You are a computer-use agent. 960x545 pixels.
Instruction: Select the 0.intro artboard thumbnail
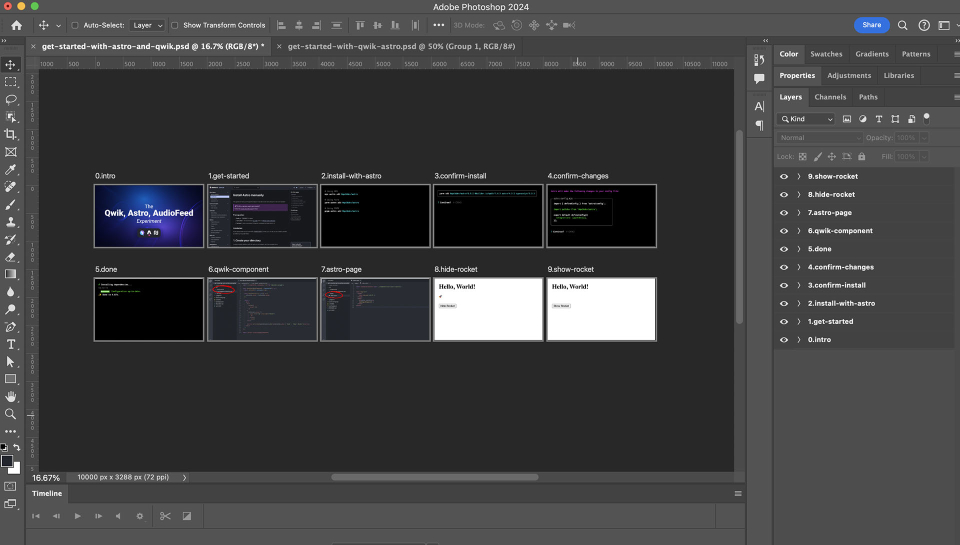[149, 216]
